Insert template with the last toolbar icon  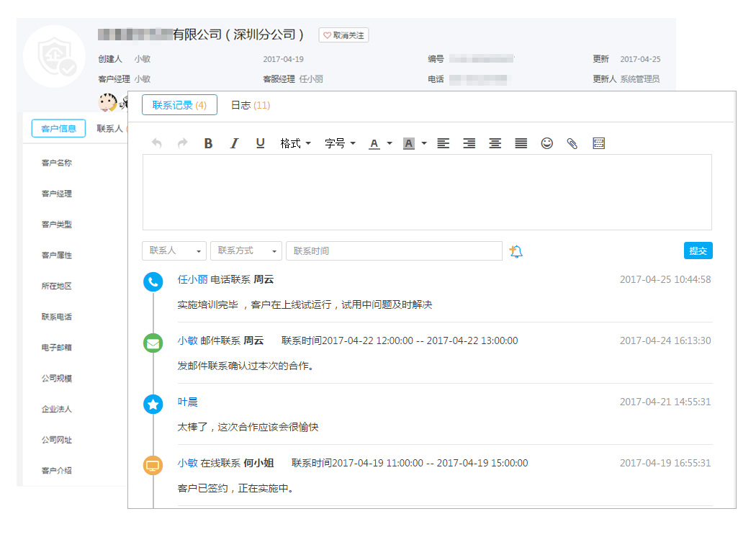(x=599, y=143)
